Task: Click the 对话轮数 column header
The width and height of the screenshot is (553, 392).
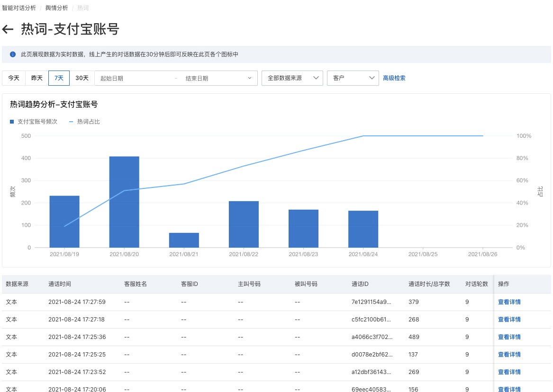Action: coord(476,284)
